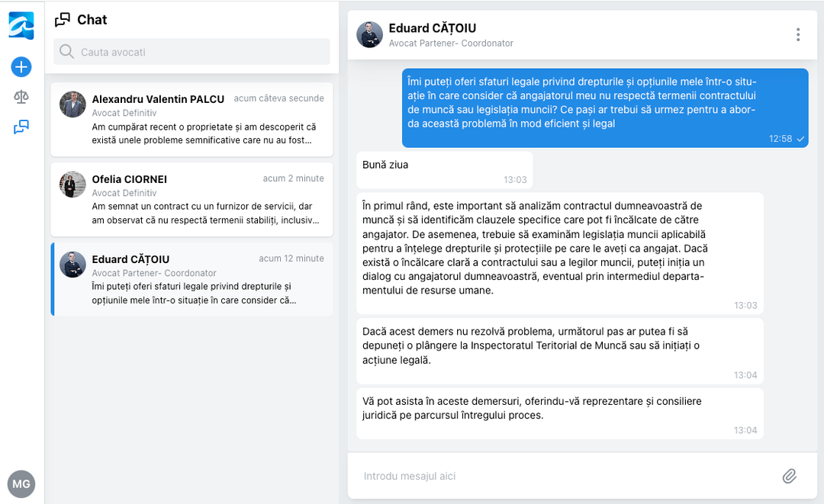The height and width of the screenshot is (504, 824).
Task: Click Alexandru Valentin PALCU's profile picture
Action: coord(72,104)
